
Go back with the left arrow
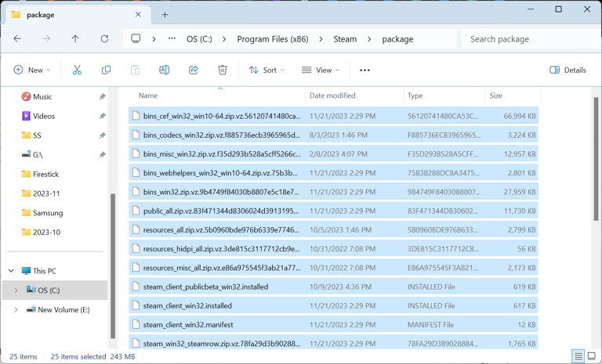pos(17,38)
